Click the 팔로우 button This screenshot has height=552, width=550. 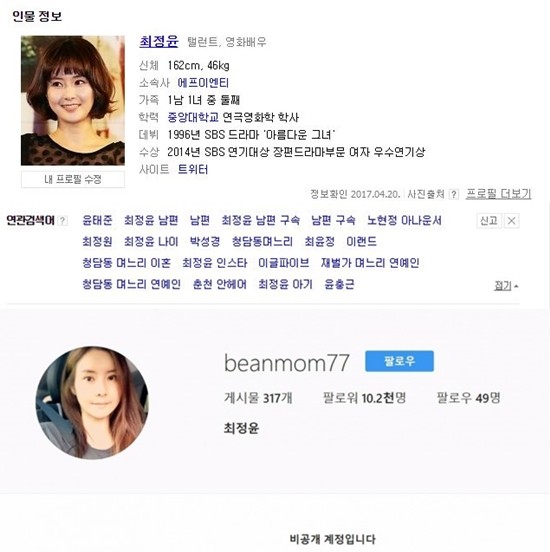(399, 361)
